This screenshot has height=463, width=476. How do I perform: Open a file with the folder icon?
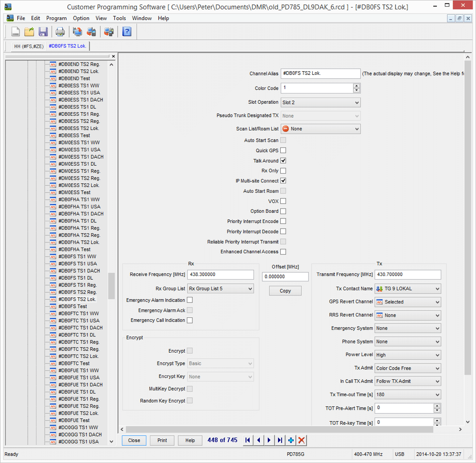point(29,32)
